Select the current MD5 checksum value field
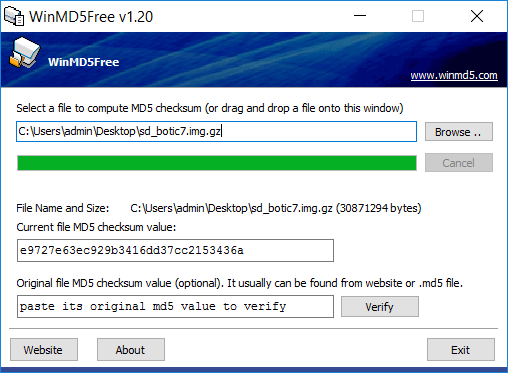The width and height of the screenshot is (508, 373). point(175,250)
